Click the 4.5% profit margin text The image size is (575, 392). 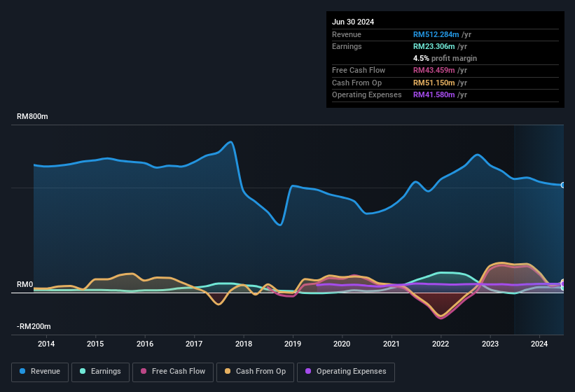pos(445,58)
